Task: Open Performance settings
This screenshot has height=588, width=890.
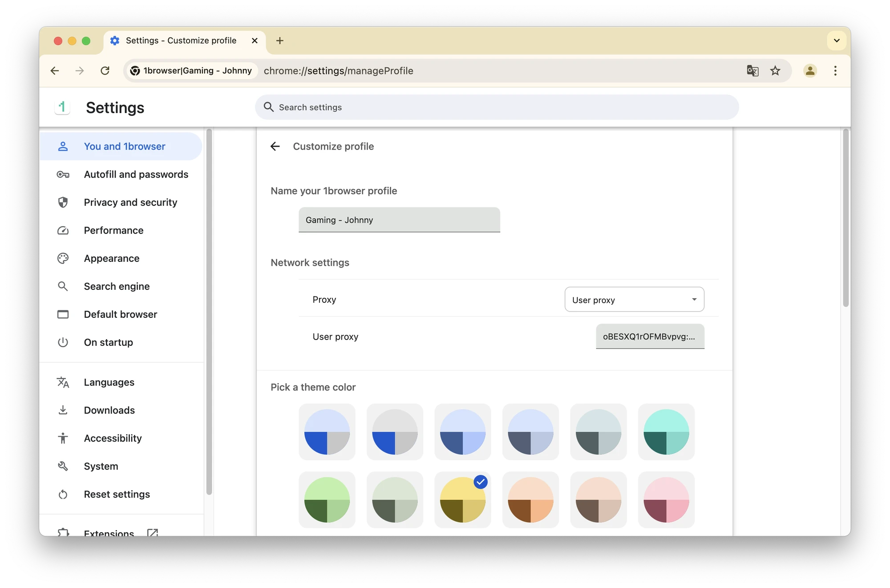Action: click(x=121, y=231)
